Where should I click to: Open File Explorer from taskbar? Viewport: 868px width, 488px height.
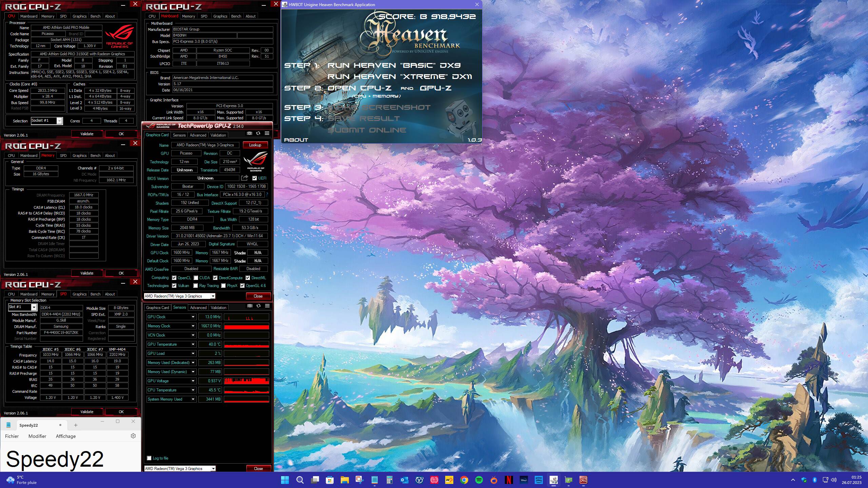click(x=345, y=480)
